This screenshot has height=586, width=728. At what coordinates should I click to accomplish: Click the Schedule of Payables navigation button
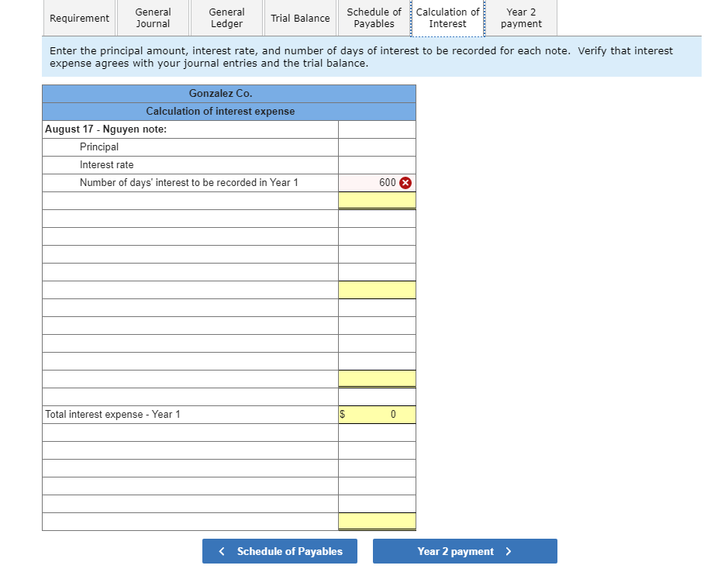click(x=279, y=551)
